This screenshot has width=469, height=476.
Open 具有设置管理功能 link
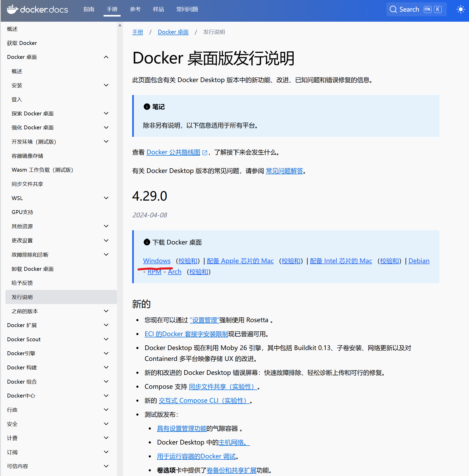point(182,429)
